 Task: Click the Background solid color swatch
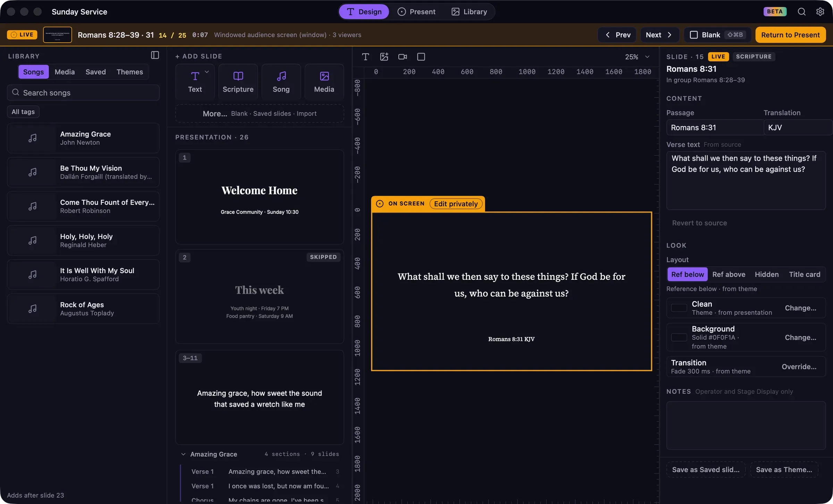tap(679, 337)
